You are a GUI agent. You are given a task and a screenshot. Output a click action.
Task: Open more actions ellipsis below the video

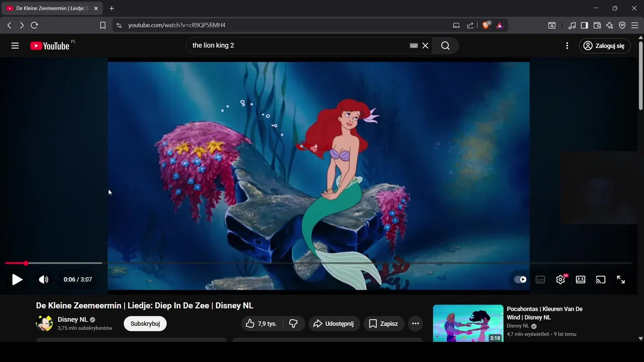click(x=415, y=324)
